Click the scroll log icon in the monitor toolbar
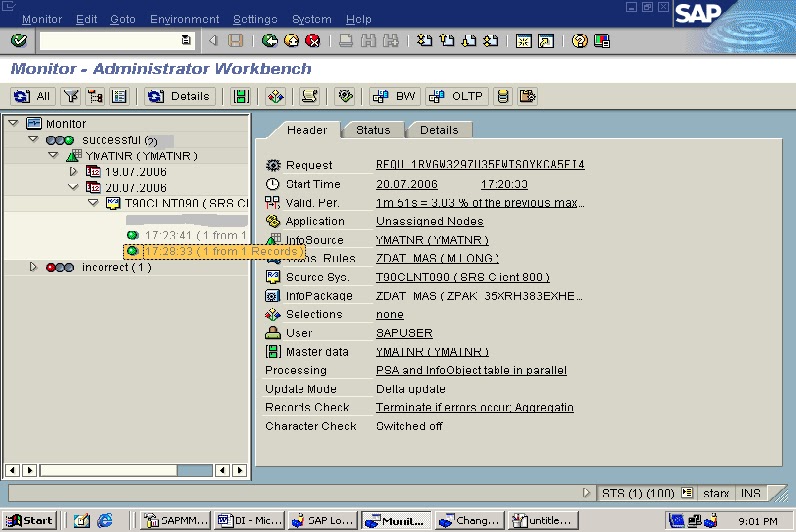796x532 pixels. 310,96
